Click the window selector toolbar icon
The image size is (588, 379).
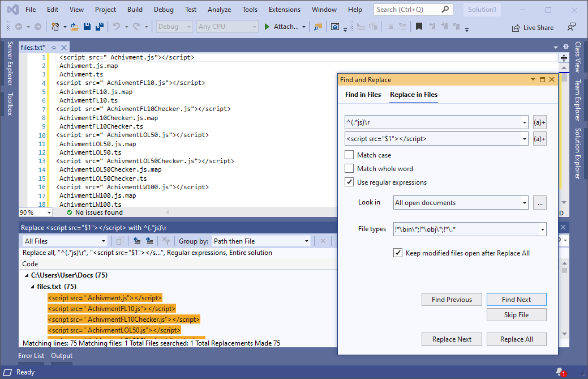pos(335,27)
